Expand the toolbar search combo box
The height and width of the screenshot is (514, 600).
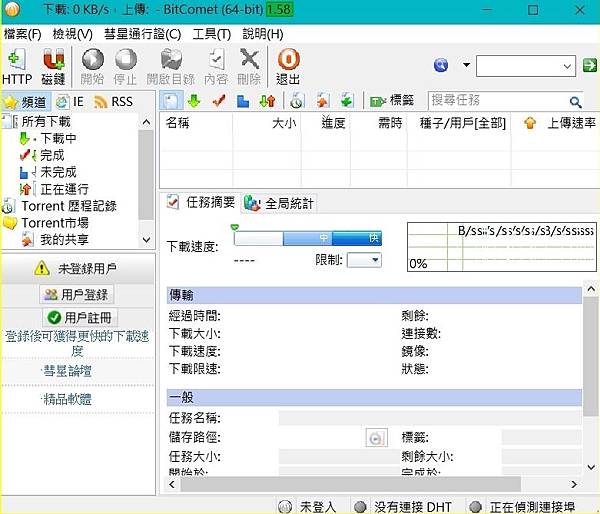[567, 66]
